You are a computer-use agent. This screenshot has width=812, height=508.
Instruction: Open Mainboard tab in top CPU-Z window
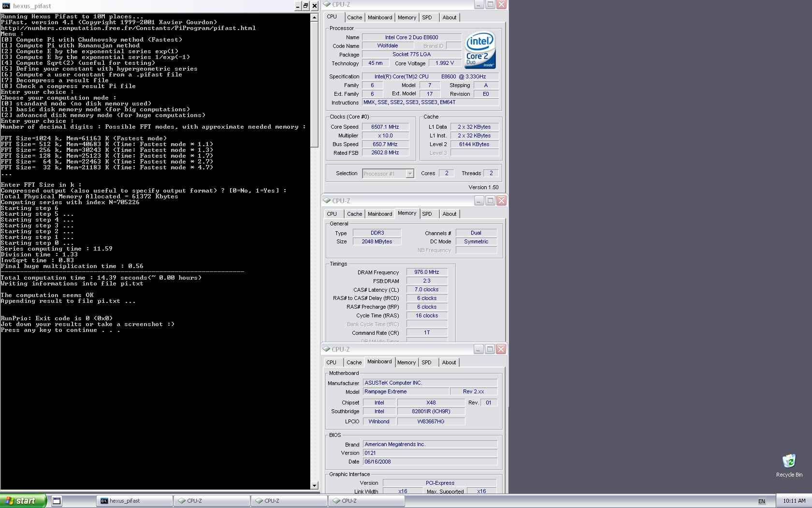[380, 17]
